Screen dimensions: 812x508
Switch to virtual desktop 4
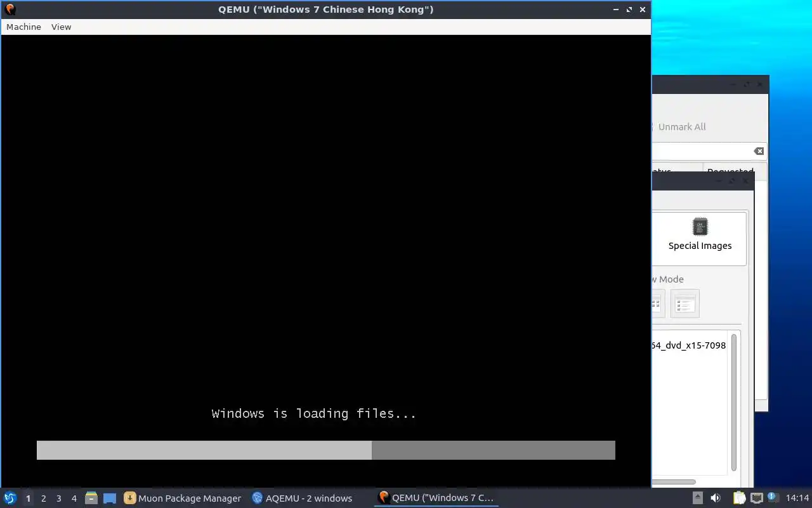pyautogui.click(x=74, y=498)
